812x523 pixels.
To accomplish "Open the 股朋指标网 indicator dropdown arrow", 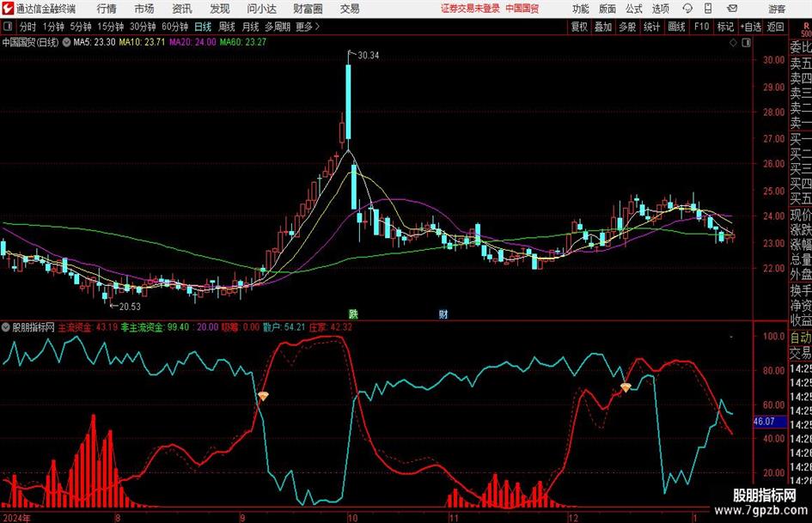I will click(6, 327).
